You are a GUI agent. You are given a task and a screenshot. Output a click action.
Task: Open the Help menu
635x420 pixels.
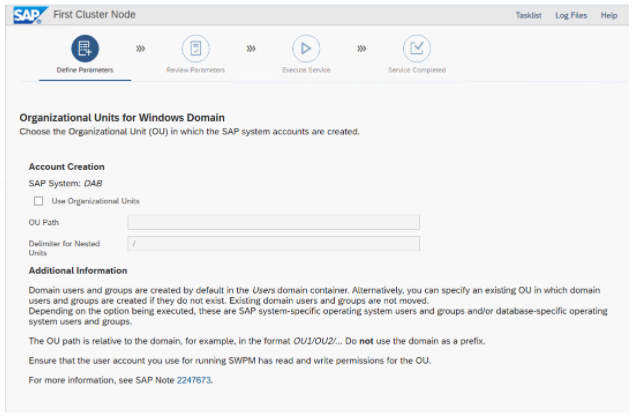(x=609, y=15)
